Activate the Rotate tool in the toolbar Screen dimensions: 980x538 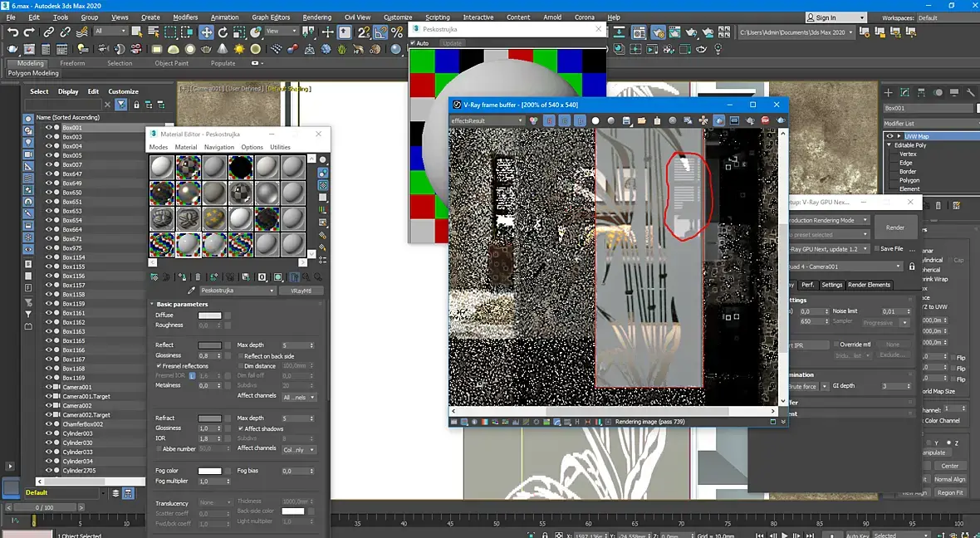click(x=223, y=32)
